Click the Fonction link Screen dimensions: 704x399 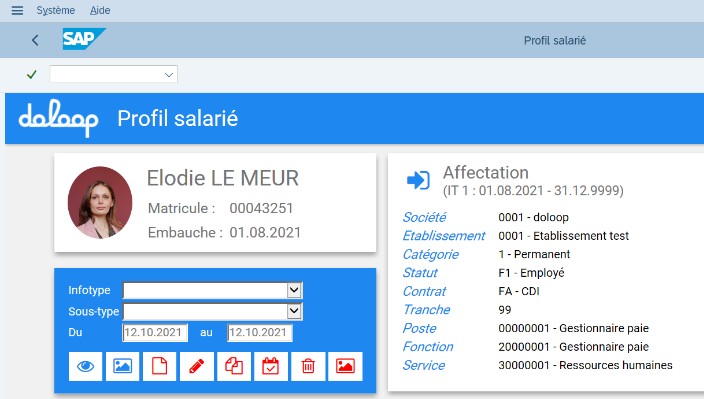pos(427,346)
